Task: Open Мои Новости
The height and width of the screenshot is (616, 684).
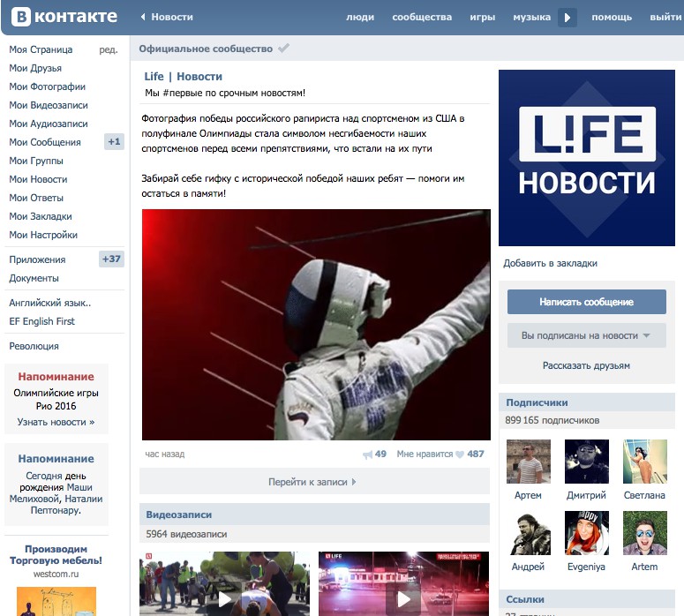Action: [38, 179]
